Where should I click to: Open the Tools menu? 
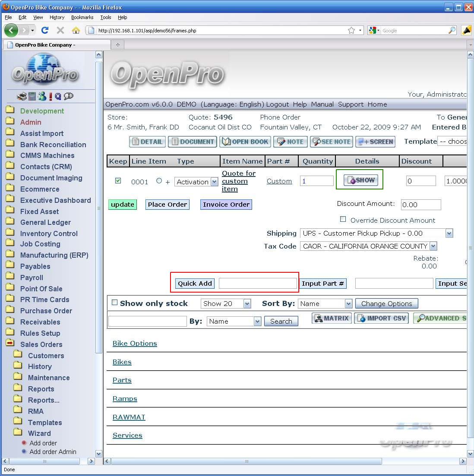point(105,17)
